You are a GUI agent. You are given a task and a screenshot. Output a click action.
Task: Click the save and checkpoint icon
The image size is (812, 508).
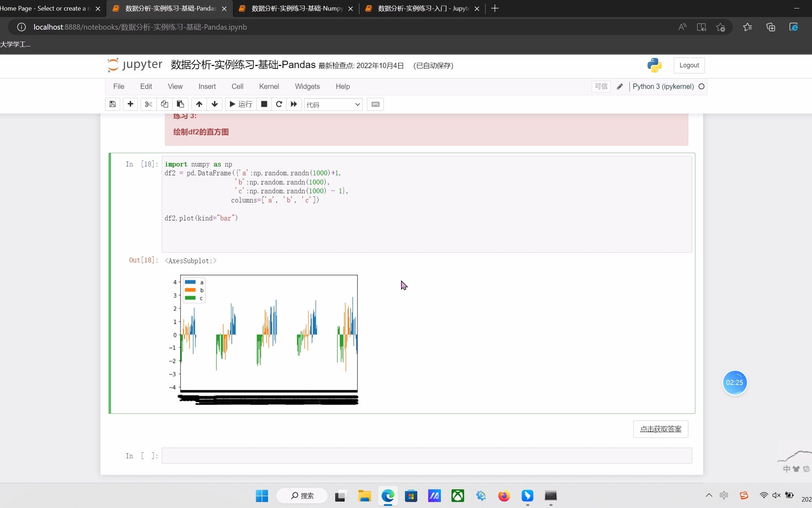pyautogui.click(x=112, y=104)
